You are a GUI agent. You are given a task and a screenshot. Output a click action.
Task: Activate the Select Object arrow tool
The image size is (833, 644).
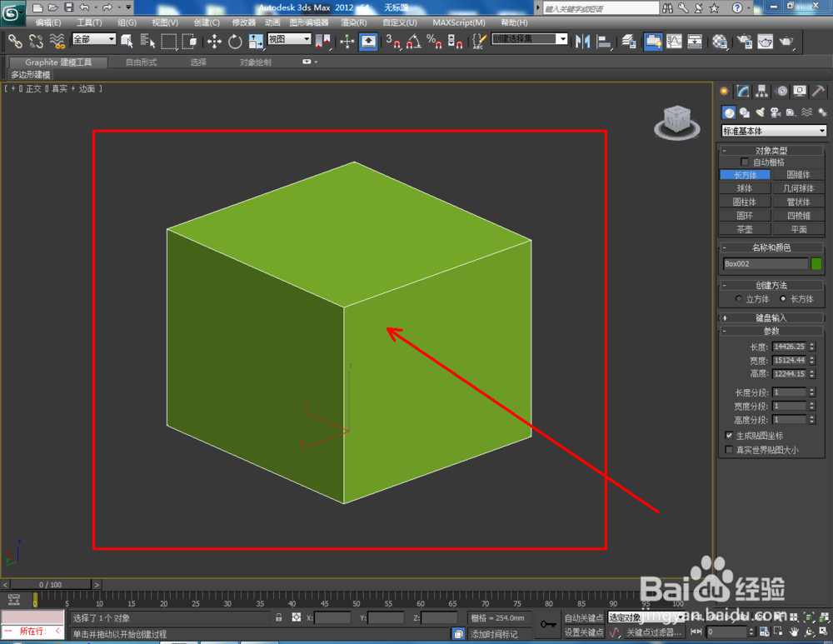[127, 42]
